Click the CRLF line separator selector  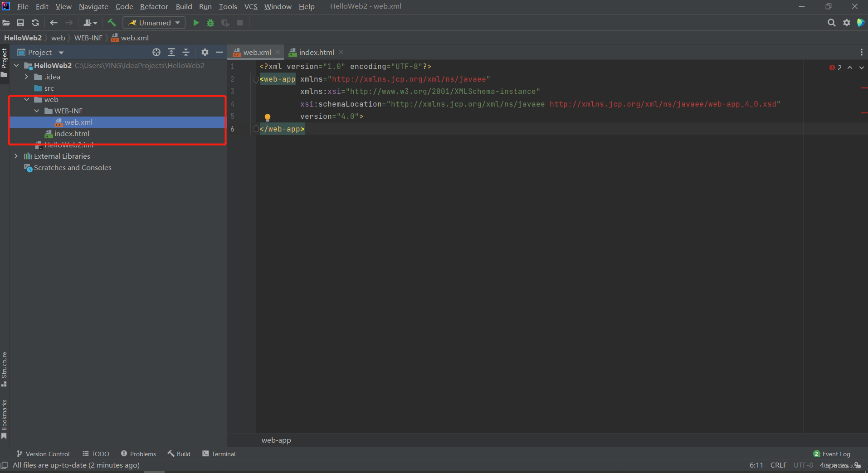click(778, 465)
